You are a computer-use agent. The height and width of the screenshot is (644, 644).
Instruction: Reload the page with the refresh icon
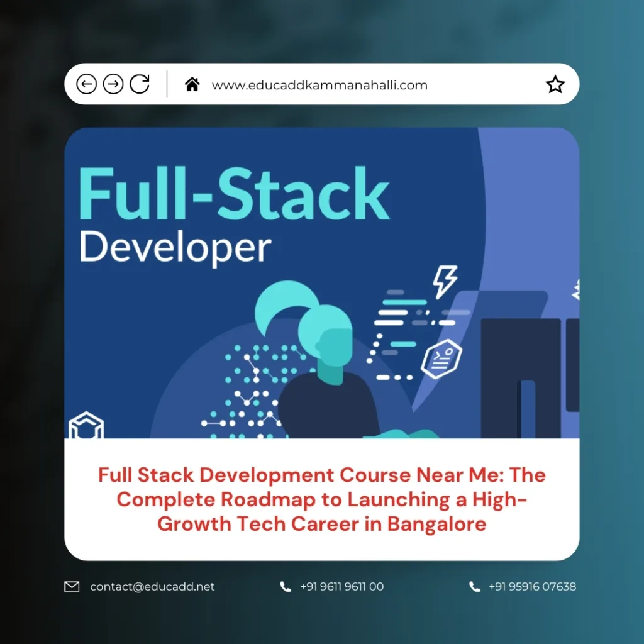pos(140,84)
